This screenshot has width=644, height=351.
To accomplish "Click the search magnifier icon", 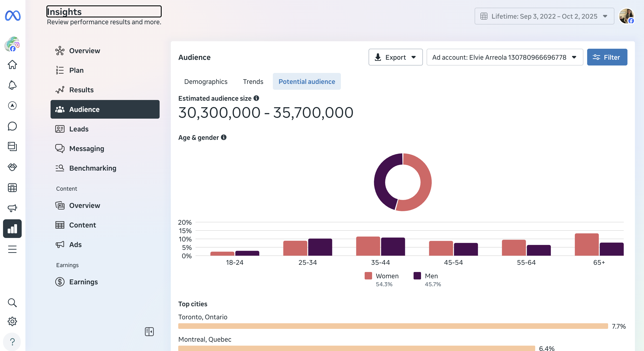I will pos(12,303).
